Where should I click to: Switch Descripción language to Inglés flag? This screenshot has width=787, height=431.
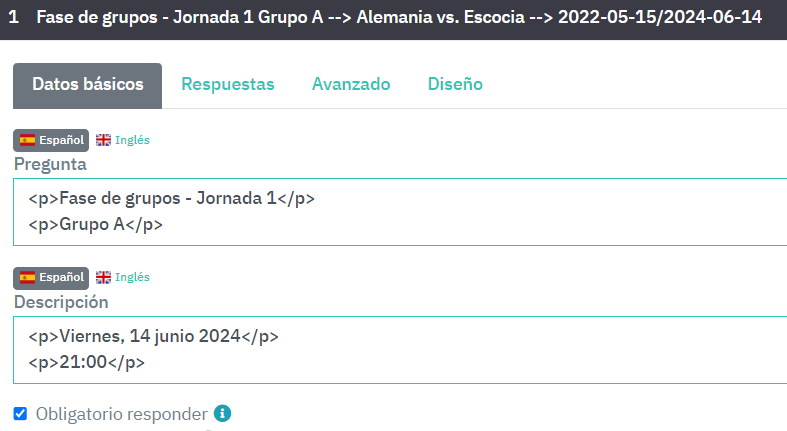click(x=123, y=277)
